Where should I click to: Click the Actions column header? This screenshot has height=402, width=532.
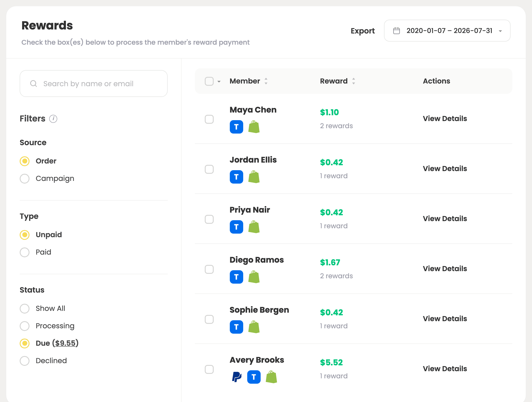(436, 81)
